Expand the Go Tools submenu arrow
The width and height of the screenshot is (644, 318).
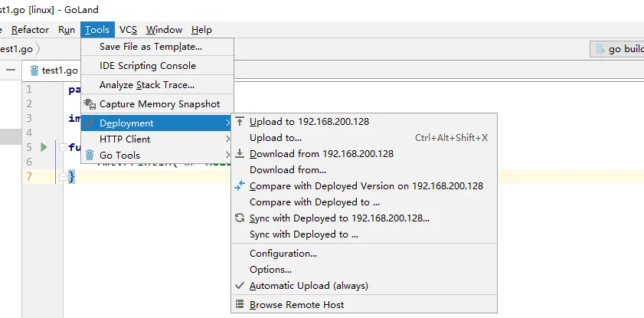(228, 156)
